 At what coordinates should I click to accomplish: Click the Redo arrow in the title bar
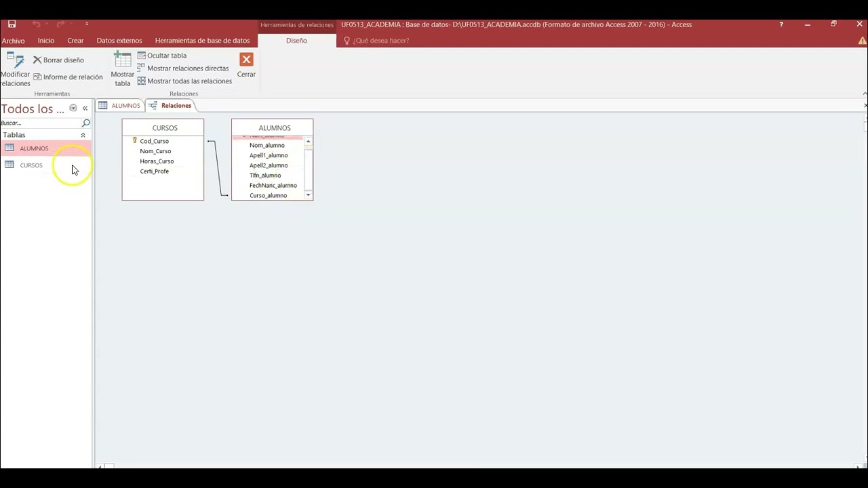tap(60, 24)
